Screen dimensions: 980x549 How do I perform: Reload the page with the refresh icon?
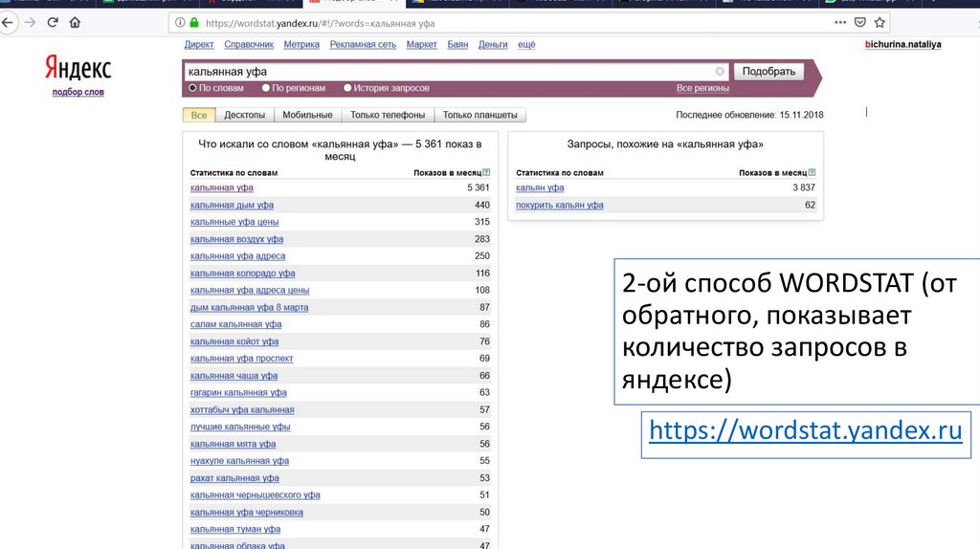tap(53, 23)
